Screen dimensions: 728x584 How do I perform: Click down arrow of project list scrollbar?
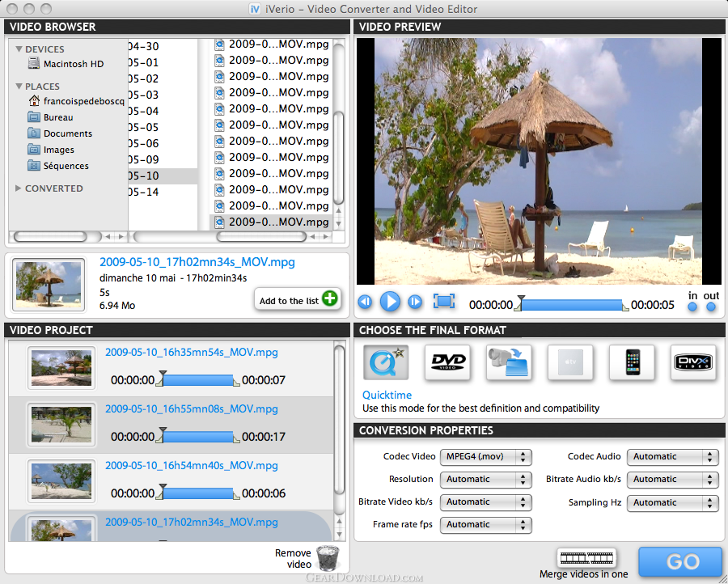tap(340, 535)
